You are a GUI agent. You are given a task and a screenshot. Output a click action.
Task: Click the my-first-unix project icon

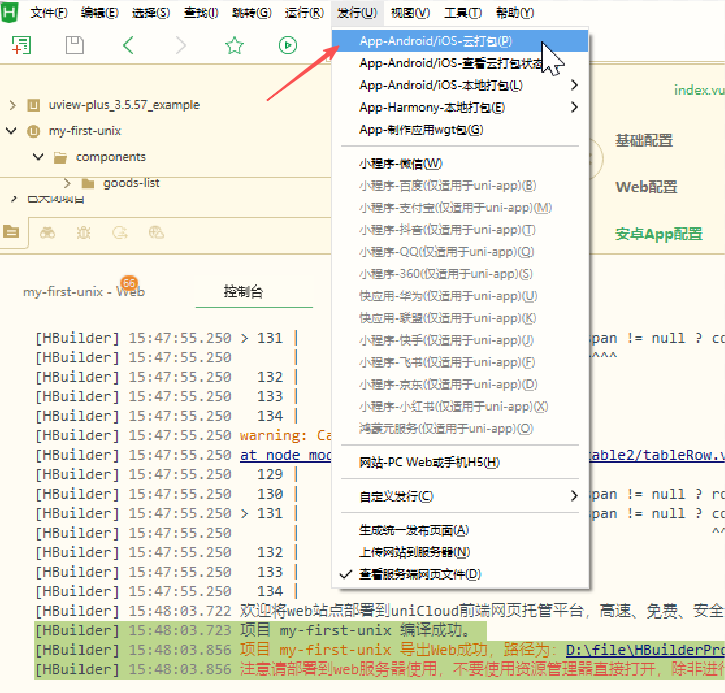coord(33,131)
